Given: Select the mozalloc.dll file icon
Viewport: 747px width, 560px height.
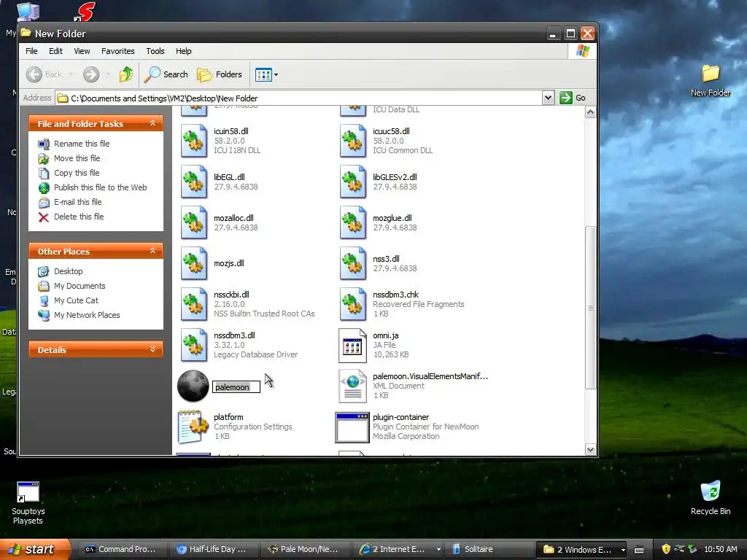Looking at the screenshot, I should pyautogui.click(x=194, y=222).
